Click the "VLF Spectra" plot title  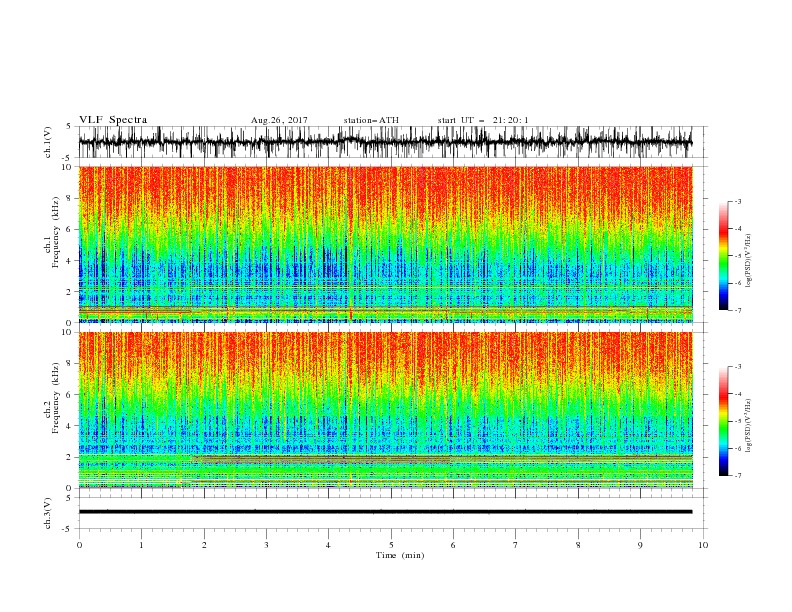[113, 120]
